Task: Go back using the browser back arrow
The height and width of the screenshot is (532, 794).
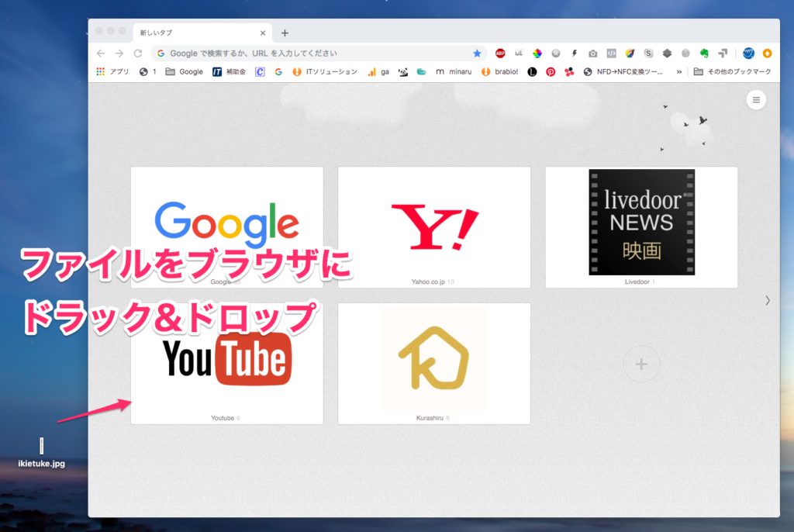Action: (101, 54)
